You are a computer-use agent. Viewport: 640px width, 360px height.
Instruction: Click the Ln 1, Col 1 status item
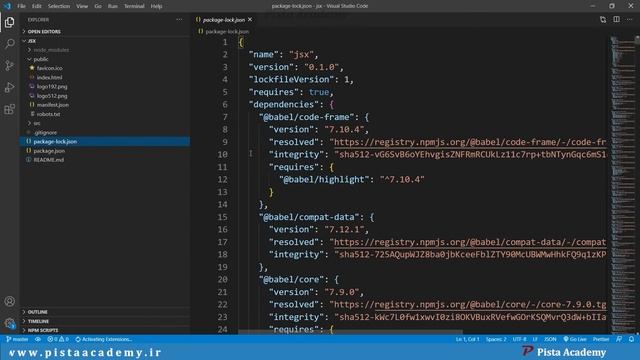tap(467, 339)
